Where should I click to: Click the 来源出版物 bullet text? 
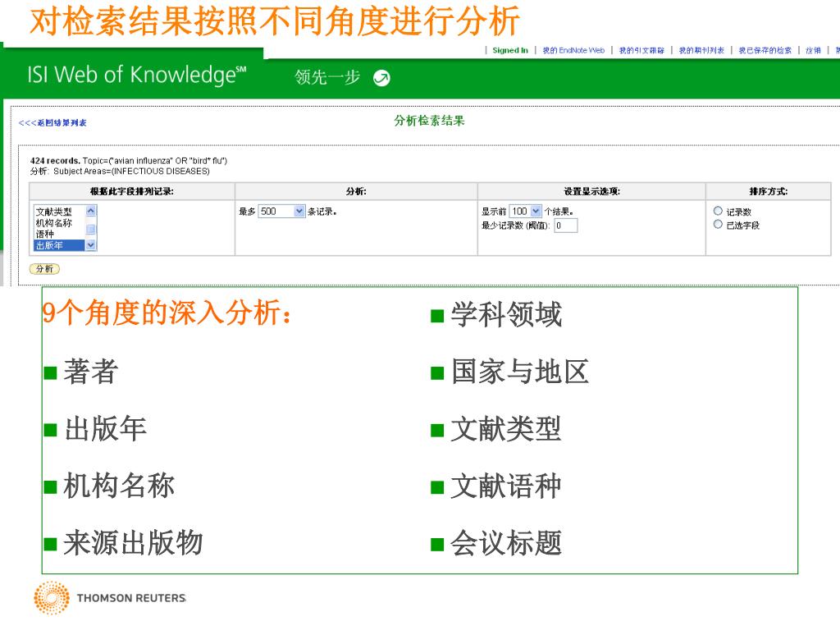click(x=134, y=543)
